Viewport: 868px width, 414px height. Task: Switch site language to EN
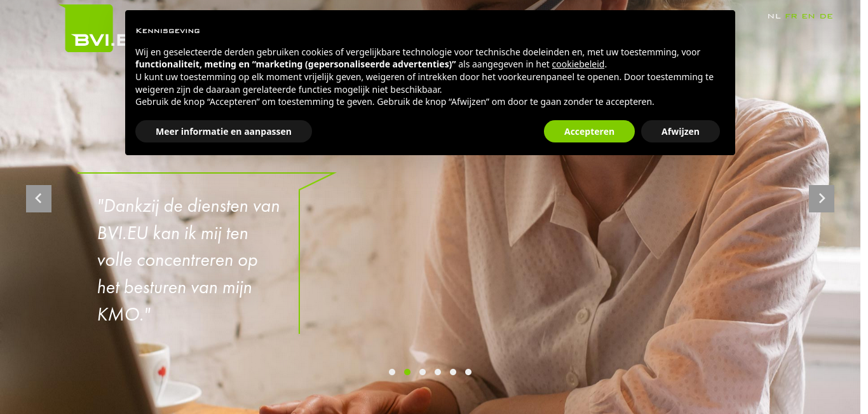(808, 16)
